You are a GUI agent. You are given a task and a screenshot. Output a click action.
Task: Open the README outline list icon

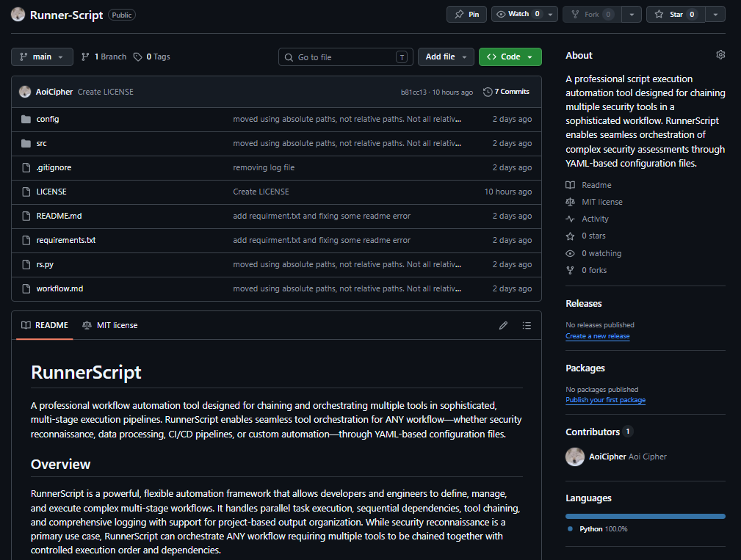click(x=527, y=325)
